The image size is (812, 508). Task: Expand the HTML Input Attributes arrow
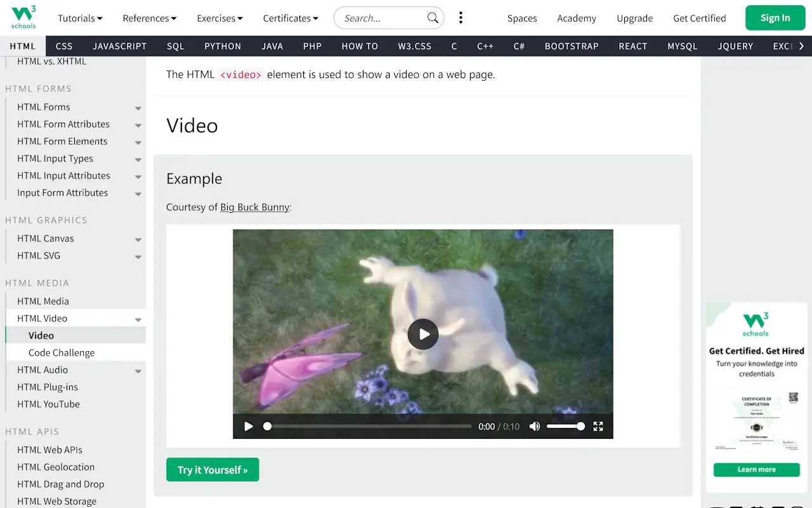(x=138, y=177)
